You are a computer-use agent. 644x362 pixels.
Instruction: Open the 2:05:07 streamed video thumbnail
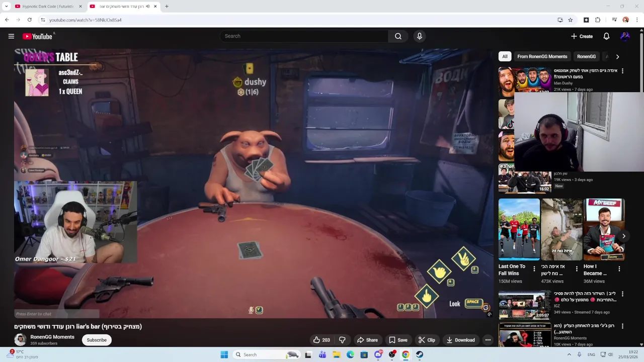pos(524,305)
